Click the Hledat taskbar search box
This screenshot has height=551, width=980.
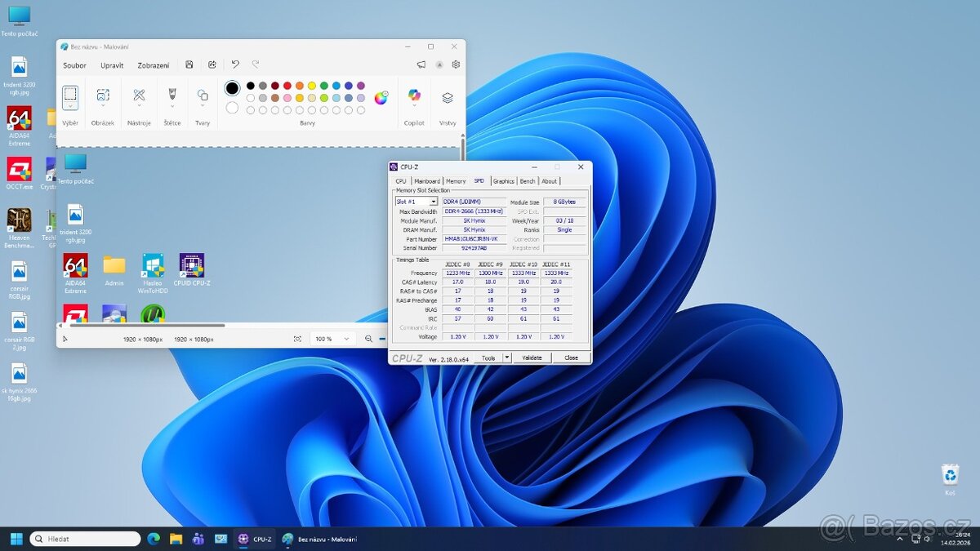point(86,539)
